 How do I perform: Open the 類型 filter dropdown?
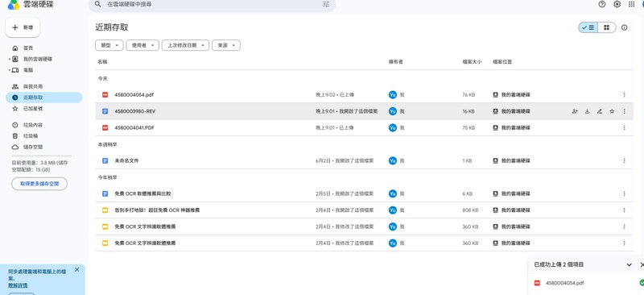(109, 45)
